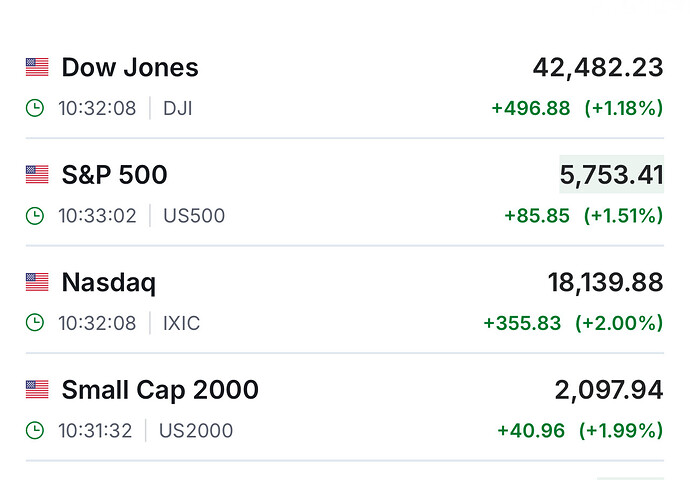Click the clock icon in S&P 500 row

point(35,215)
